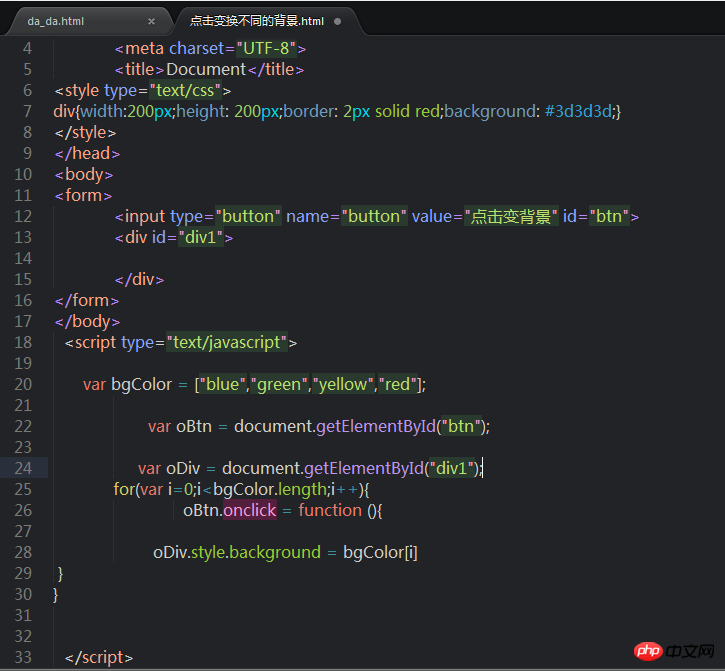
Task: Switch to the da_da.html tab
Action: pyautogui.click(x=55, y=21)
